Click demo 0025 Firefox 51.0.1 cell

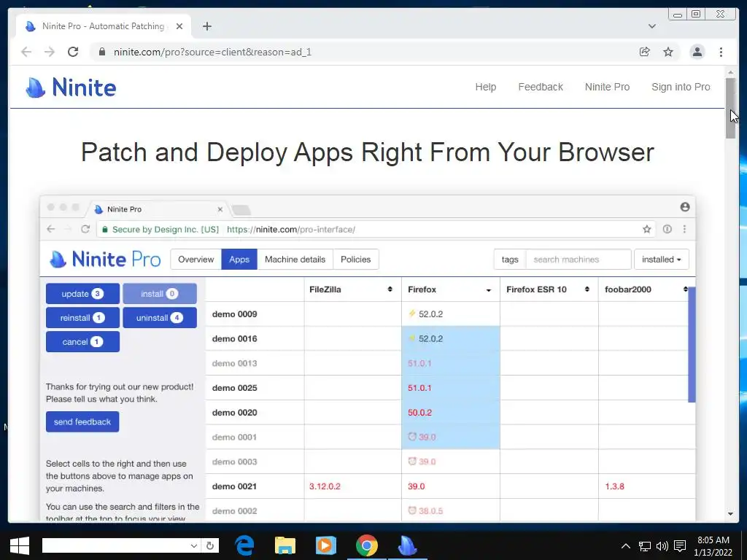[x=451, y=388]
